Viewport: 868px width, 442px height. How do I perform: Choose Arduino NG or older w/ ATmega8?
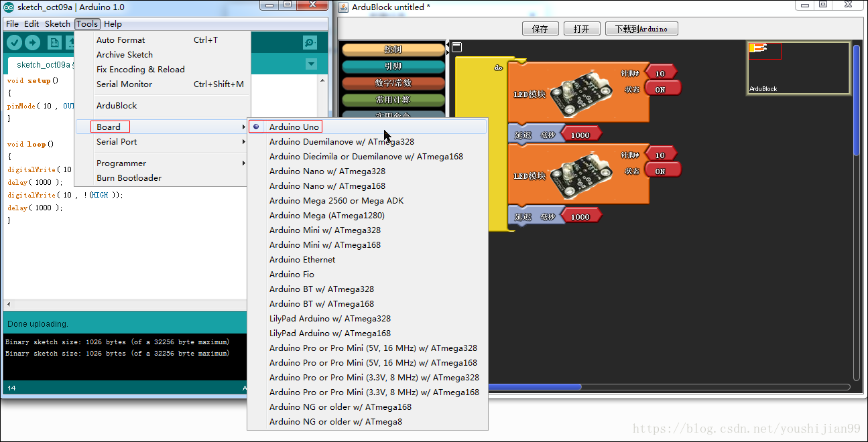tap(367, 421)
